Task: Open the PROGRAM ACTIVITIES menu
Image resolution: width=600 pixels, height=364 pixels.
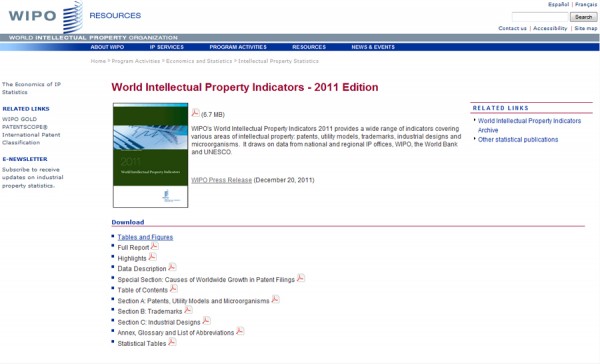Action: (x=238, y=47)
